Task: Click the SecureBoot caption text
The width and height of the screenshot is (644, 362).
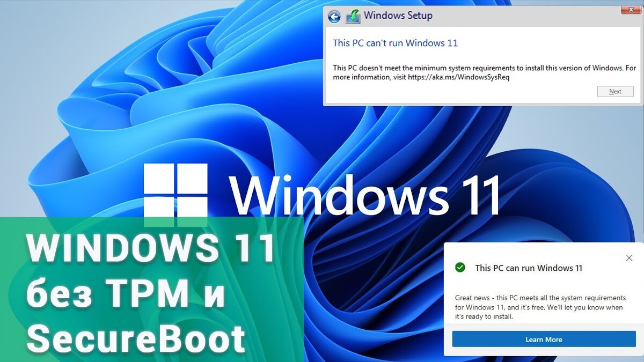Action: point(136,338)
